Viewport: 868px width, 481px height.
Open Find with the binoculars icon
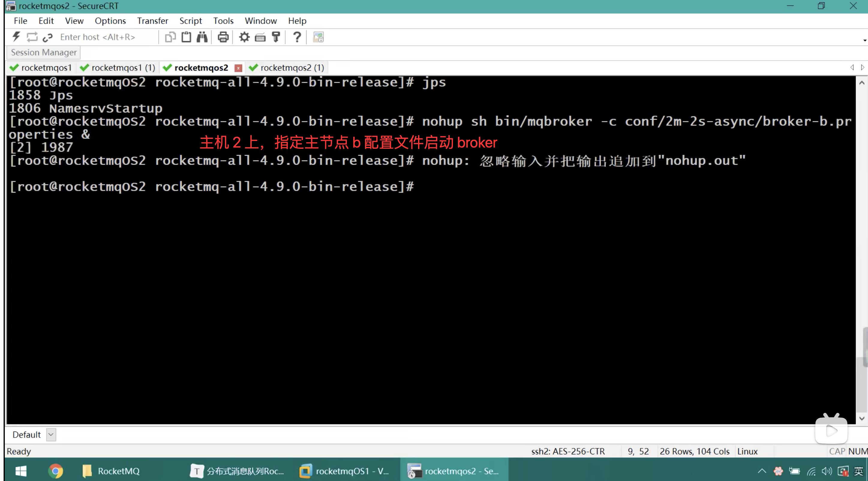click(x=202, y=37)
